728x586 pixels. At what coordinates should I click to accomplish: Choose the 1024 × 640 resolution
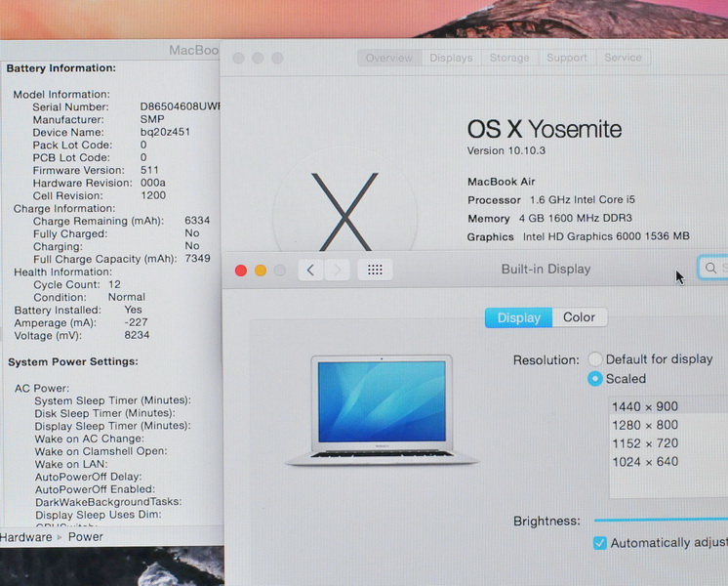(x=668, y=461)
